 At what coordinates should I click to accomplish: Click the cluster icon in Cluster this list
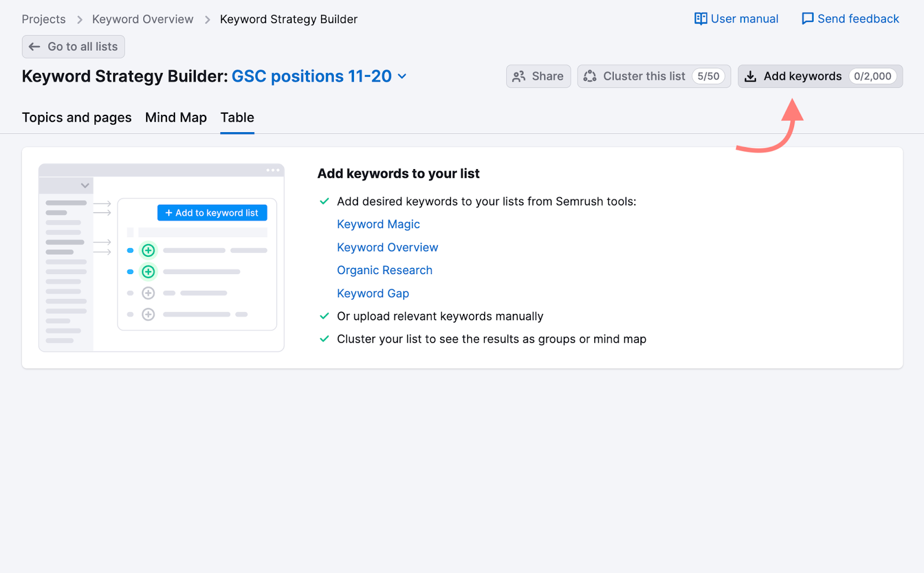tap(590, 76)
